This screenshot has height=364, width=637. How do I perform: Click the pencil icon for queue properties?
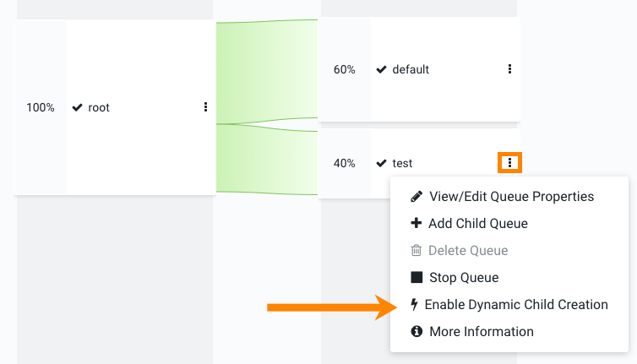(x=416, y=197)
